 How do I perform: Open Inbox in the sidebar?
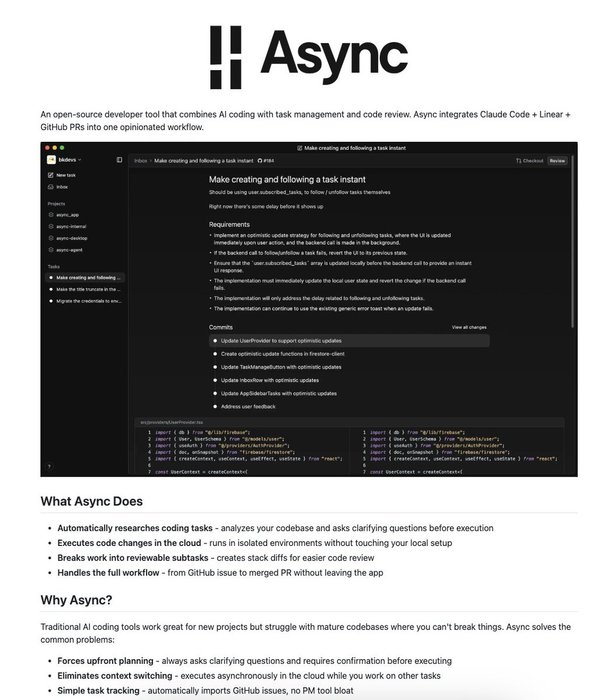58,187
